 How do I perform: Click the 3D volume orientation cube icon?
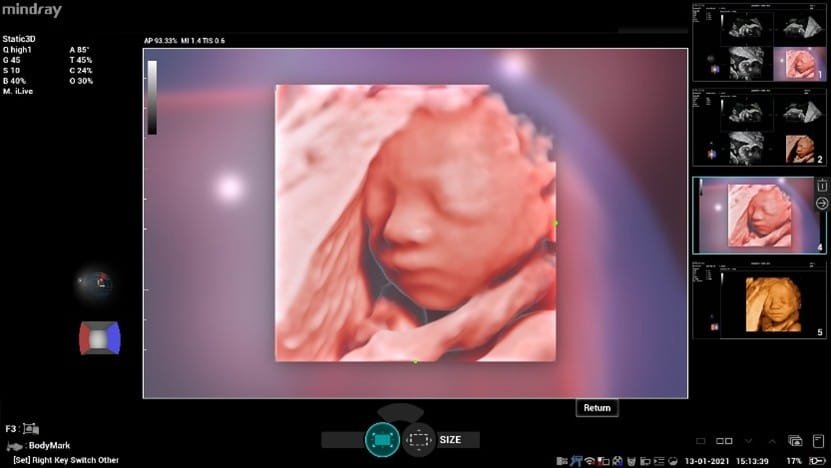coord(99,338)
